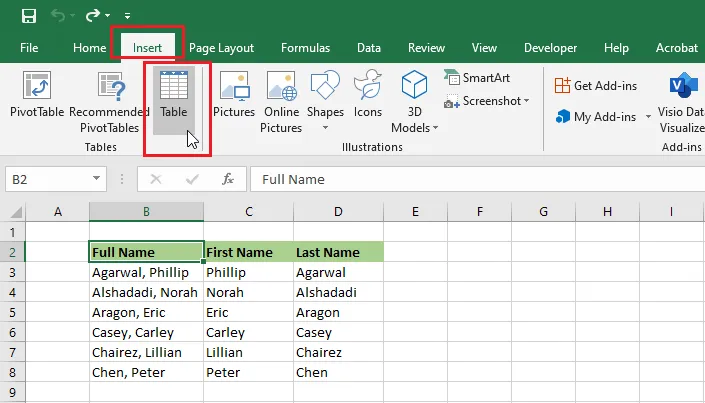The width and height of the screenshot is (705, 403).
Task: Select cell 'Agarwal, Phillip'
Action: pos(147,272)
